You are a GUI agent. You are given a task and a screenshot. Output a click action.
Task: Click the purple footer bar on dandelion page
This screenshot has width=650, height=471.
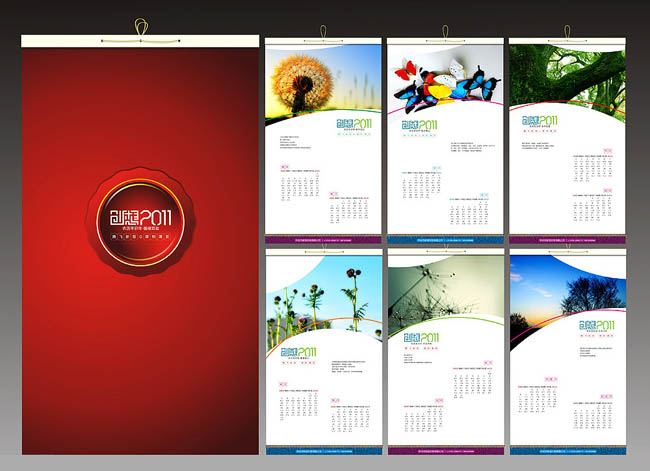tap(323, 240)
